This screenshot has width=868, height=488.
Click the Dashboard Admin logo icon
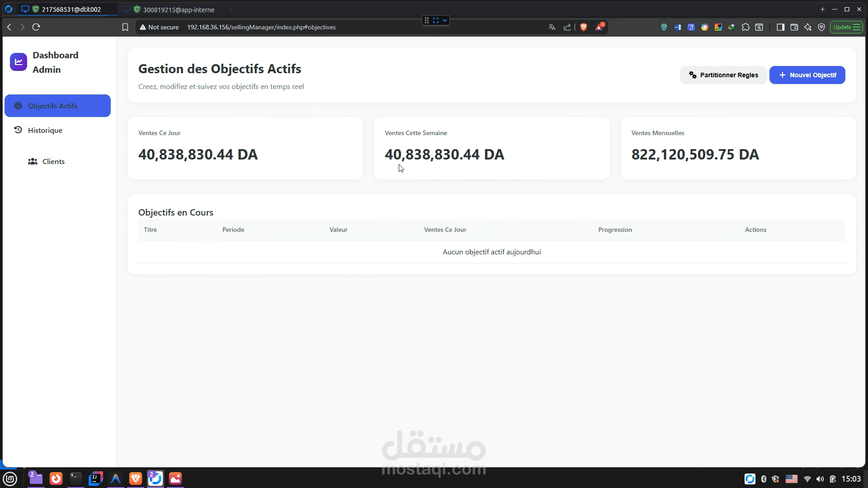[19, 62]
